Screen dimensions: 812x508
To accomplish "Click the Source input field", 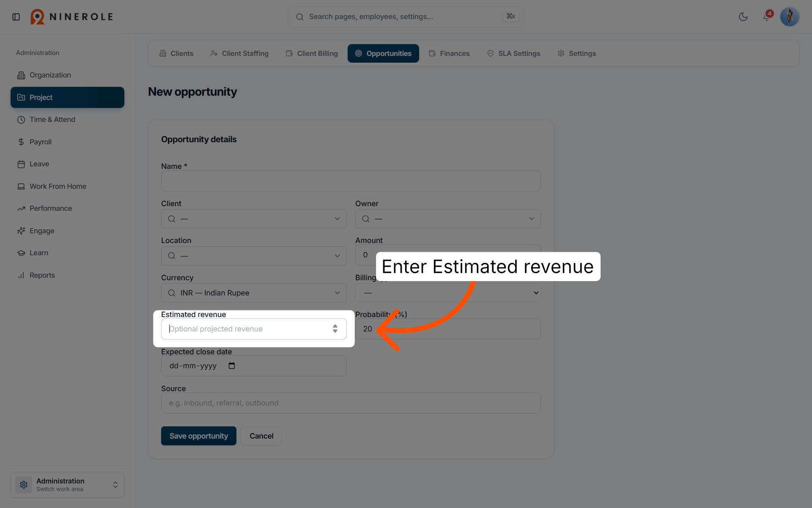I will (351, 403).
